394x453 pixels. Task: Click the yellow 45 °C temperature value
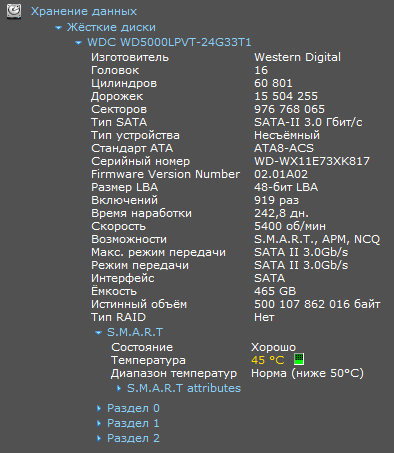[x=268, y=360]
